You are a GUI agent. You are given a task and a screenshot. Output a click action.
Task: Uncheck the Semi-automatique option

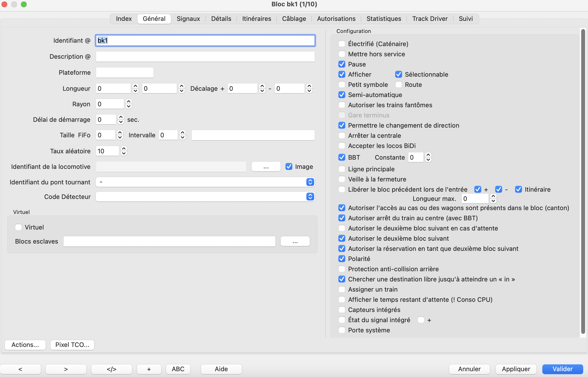(x=342, y=95)
